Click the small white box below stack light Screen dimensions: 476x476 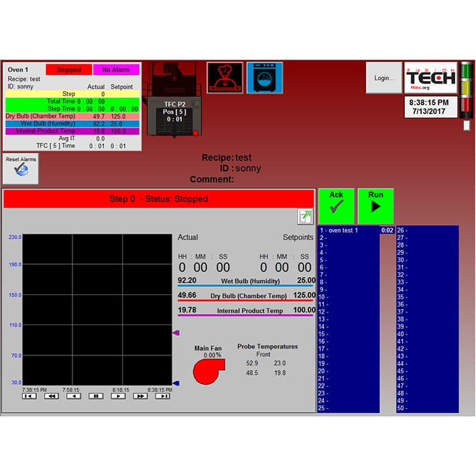467,125
